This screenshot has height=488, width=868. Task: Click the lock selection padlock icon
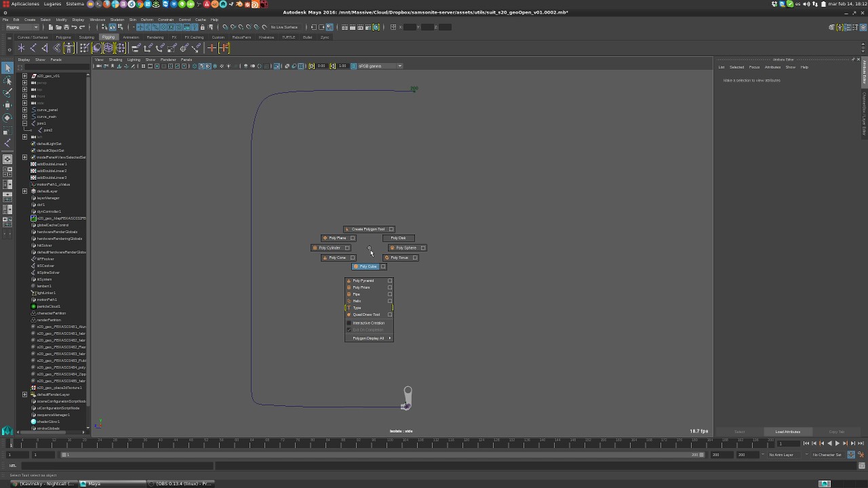tap(202, 27)
